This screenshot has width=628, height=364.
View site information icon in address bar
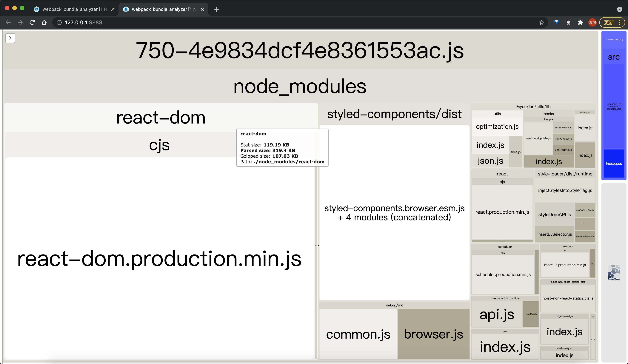click(59, 22)
